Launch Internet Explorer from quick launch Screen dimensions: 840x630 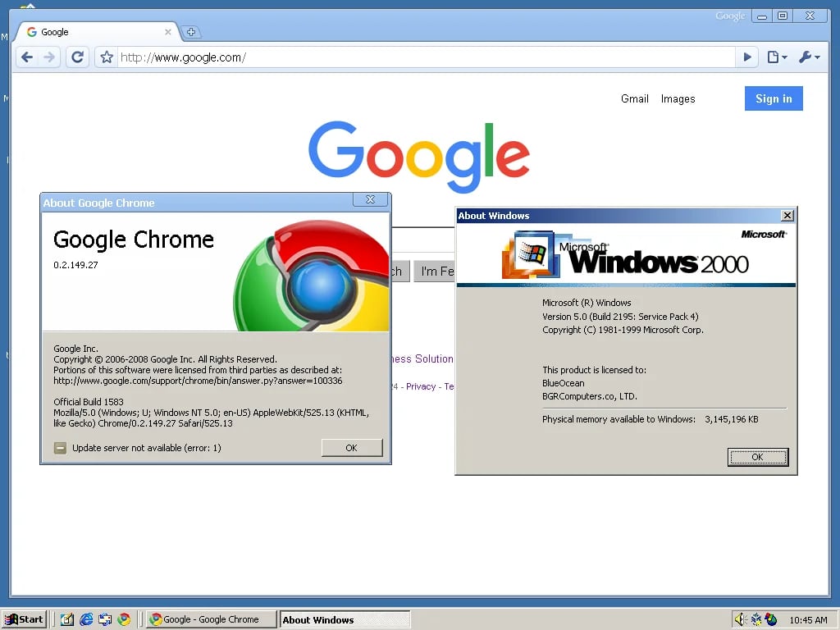coord(85,620)
